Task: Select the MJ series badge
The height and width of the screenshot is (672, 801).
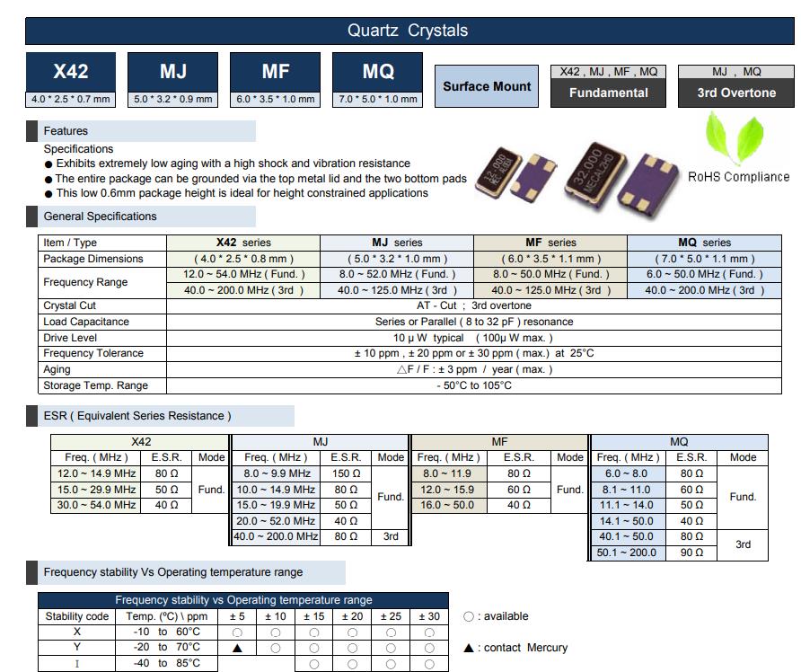Action: click(172, 80)
